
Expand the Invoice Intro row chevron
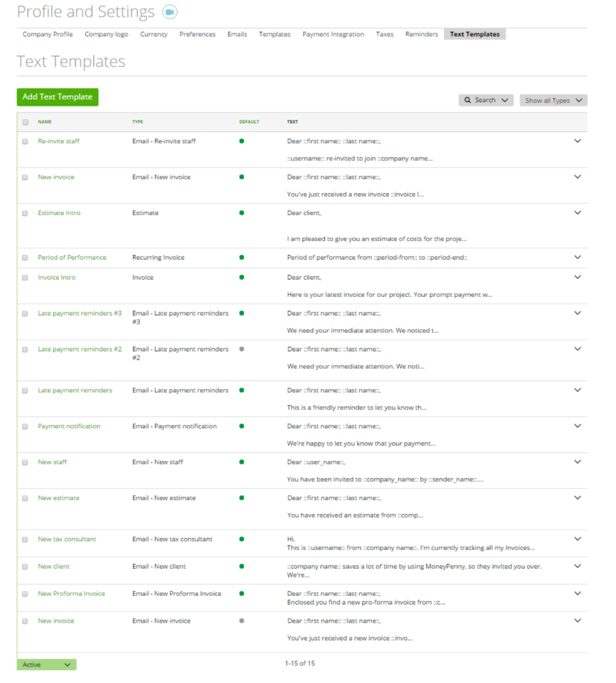[577, 277]
